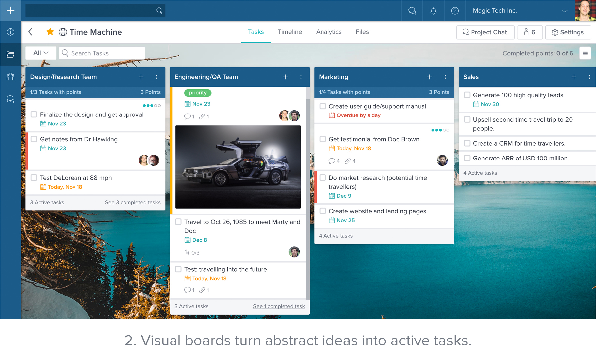
Task: Expand the Magic Tech Inc. account dropdown
Action: pos(565,11)
